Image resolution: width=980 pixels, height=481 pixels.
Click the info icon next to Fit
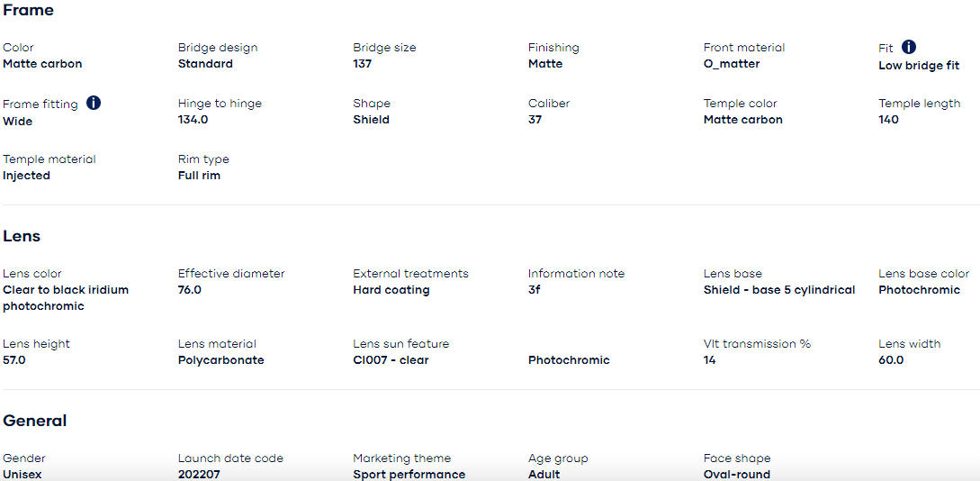point(909,47)
